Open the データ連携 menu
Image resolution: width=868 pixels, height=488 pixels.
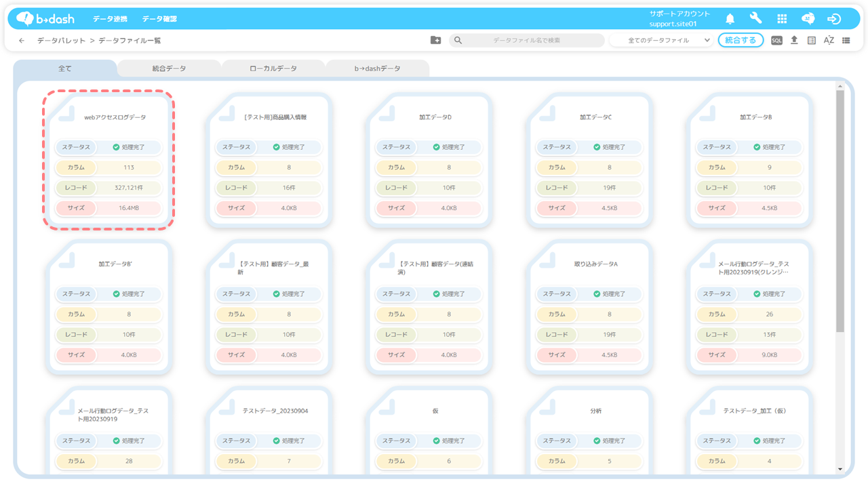point(110,19)
